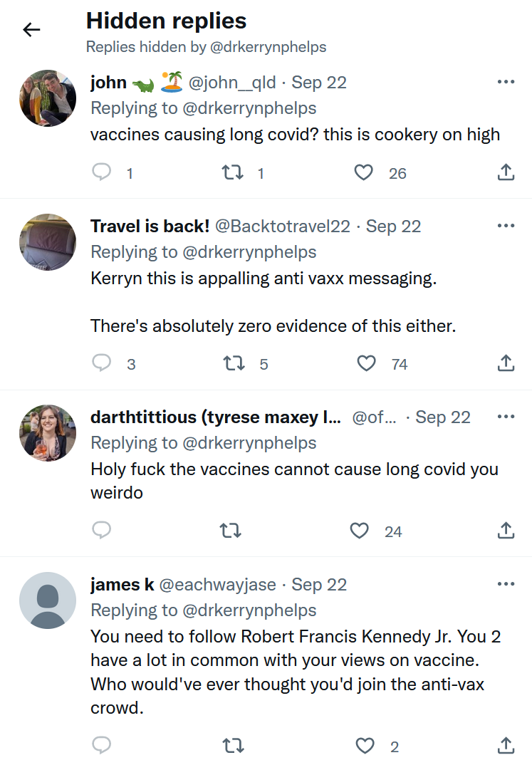Open darthtittious's profile picture

point(47,433)
